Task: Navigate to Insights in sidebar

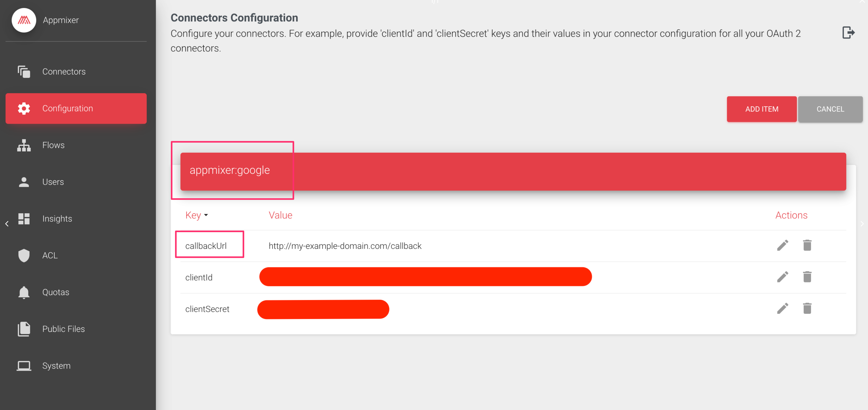Action: [x=57, y=219]
